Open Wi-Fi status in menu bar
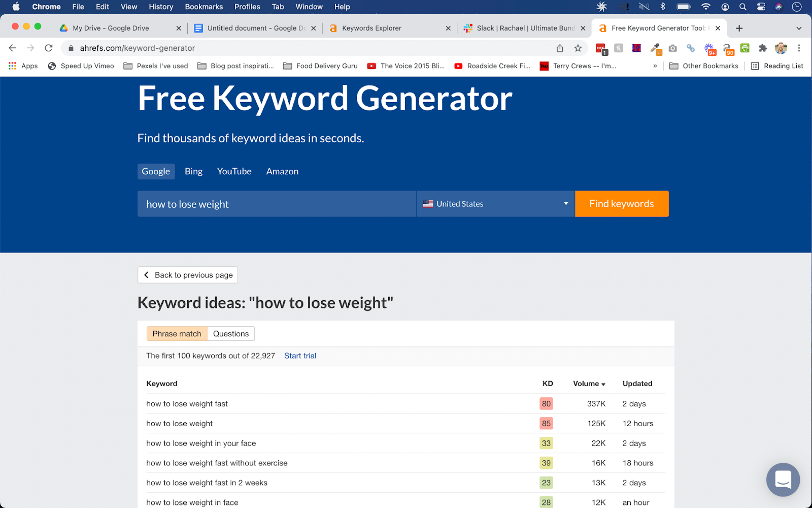 705,7
